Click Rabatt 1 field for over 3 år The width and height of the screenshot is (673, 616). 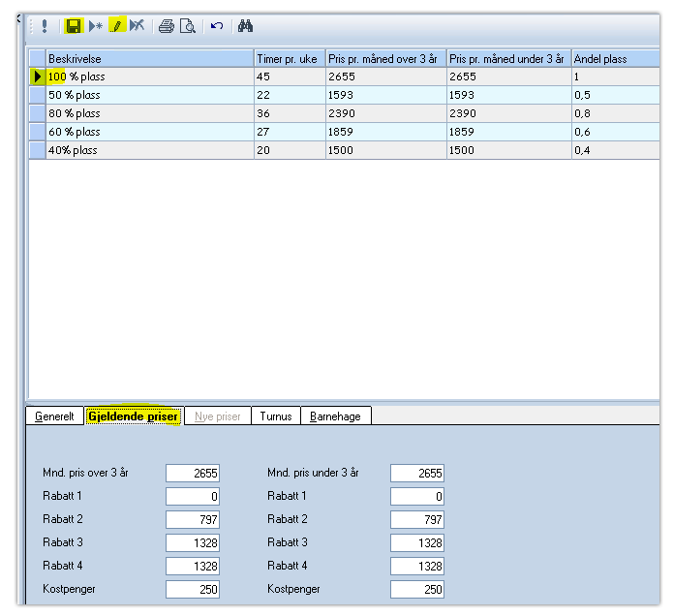pyautogui.click(x=193, y=496)
